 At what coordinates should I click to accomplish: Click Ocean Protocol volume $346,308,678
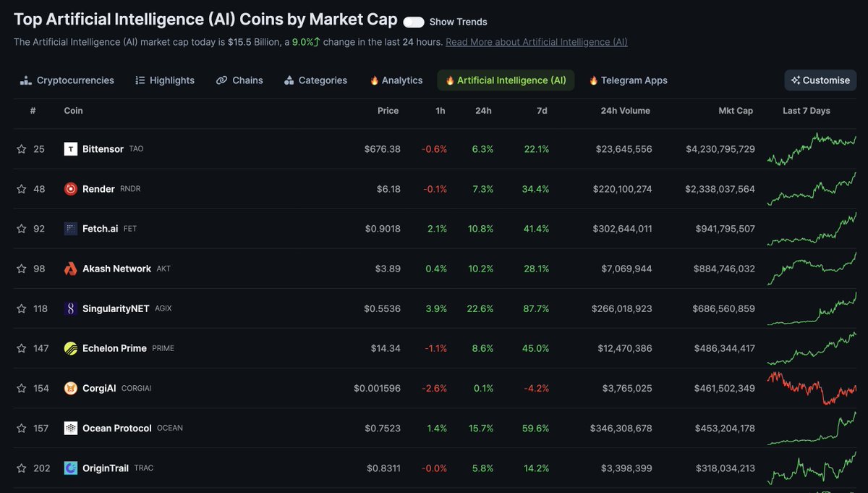(621, 428)
